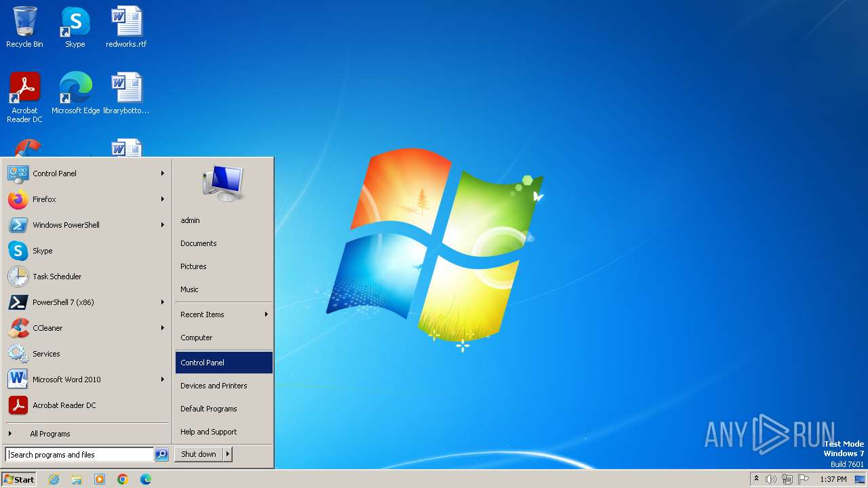Show hidden tray icons arrow

point(756,479)
